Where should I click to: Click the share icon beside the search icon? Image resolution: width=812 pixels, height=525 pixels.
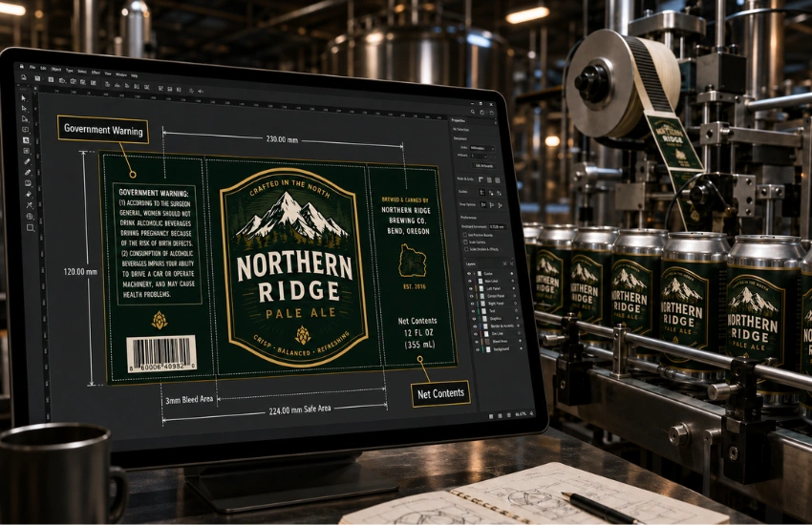pyautogui.click(x=481, y=112)
